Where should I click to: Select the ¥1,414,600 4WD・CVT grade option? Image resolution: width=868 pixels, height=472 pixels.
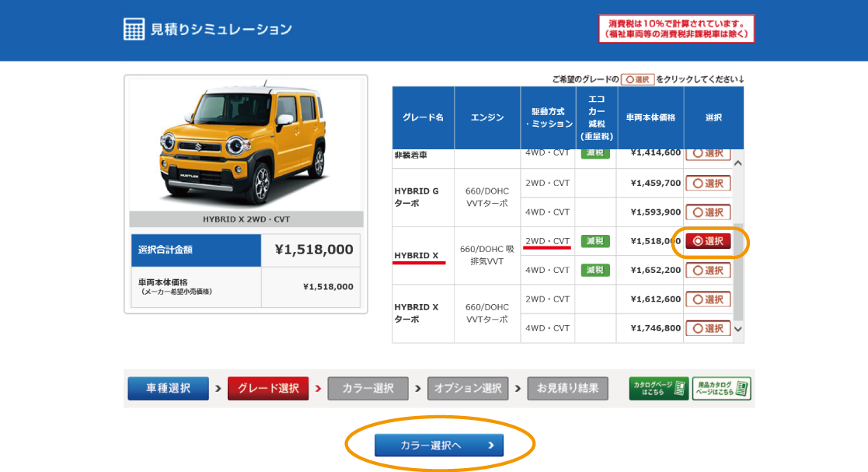708,154
